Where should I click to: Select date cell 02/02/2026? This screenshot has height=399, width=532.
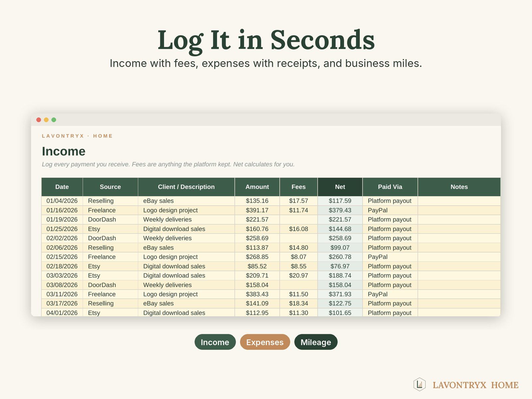(62, 238)
